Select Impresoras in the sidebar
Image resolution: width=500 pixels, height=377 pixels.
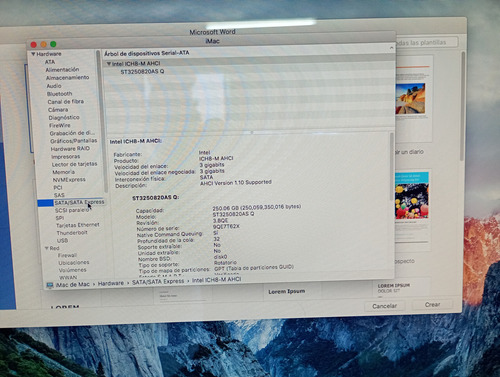(x=66, y=157)
